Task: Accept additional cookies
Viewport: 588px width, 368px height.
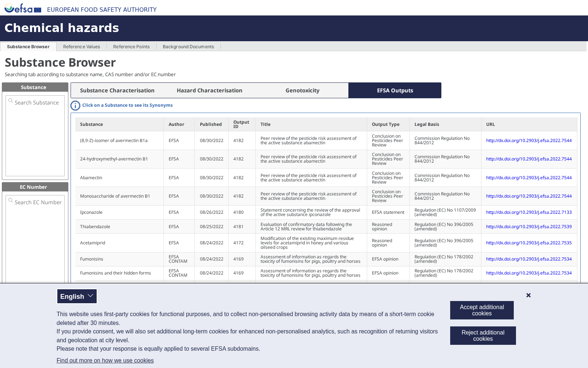Action: coord(482,310)
